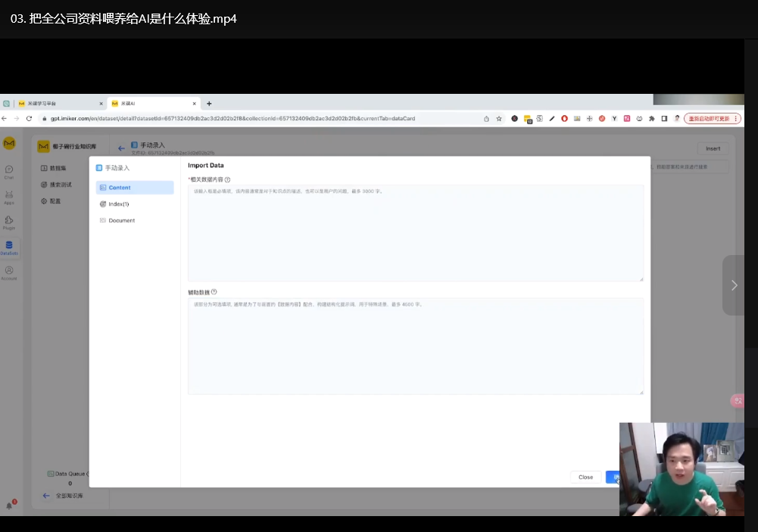Click the red 重新启动即可更新 update button
This screenshot has width=758, height=532.
tap(712, 118)
